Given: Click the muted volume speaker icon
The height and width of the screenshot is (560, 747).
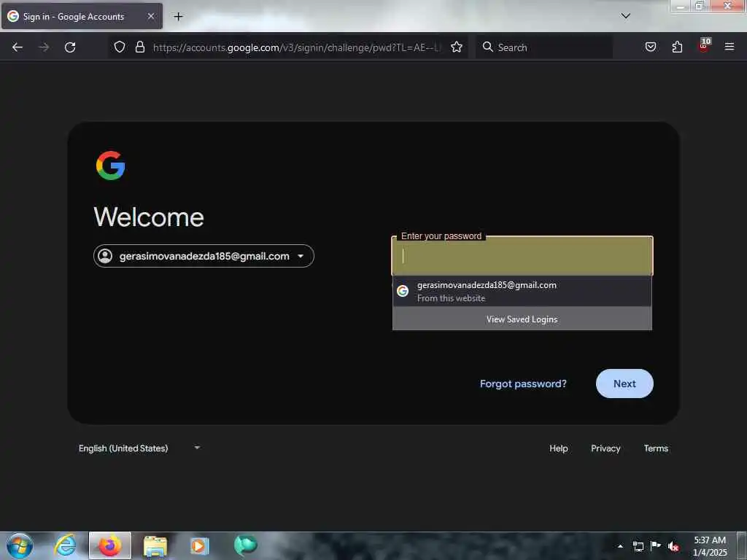Looking at the screenshot, I should pos(673,546).
